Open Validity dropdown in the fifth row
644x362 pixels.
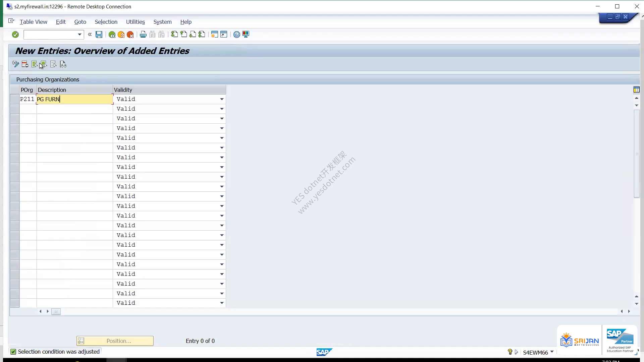click(222, 138)
